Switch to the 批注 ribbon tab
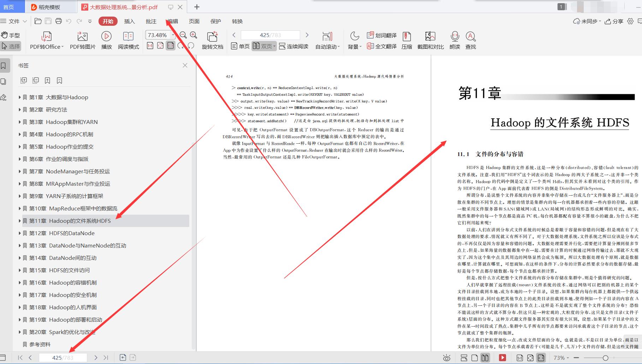The image size is (642, 364). (151, 21)
